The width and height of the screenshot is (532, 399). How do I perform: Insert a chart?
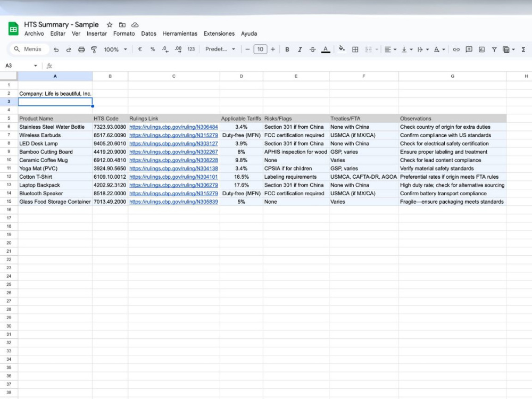pyautogui.click(x=481, y=49)
